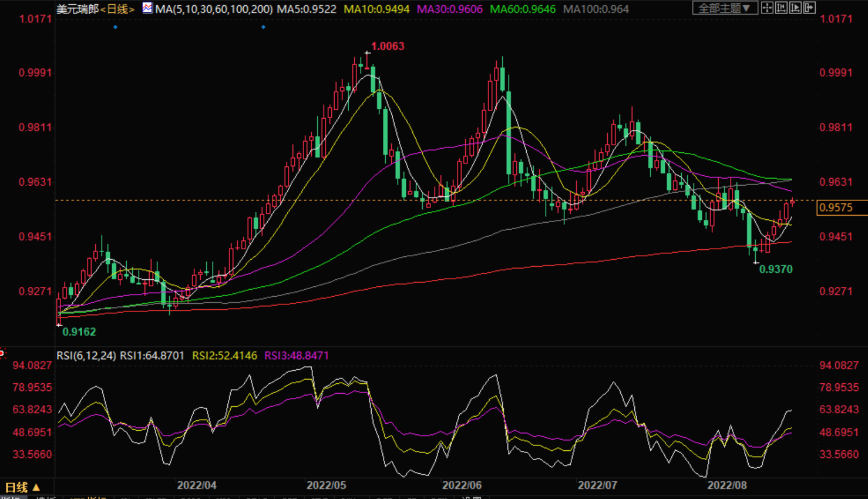Click the 1.0063 high price label

[x=388, y=46]
